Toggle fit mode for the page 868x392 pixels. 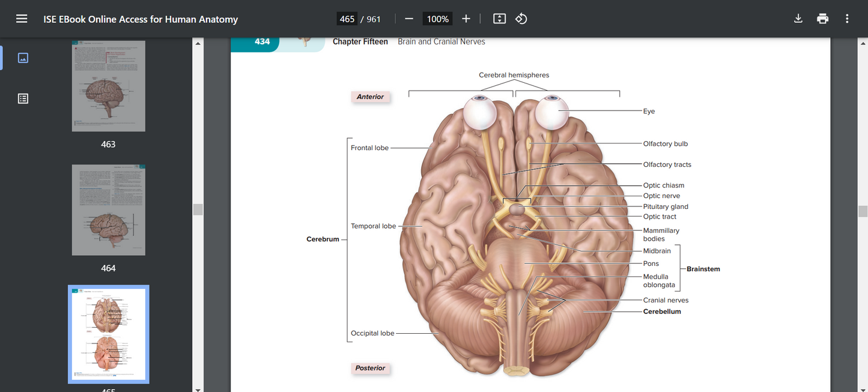click(499, 19)
